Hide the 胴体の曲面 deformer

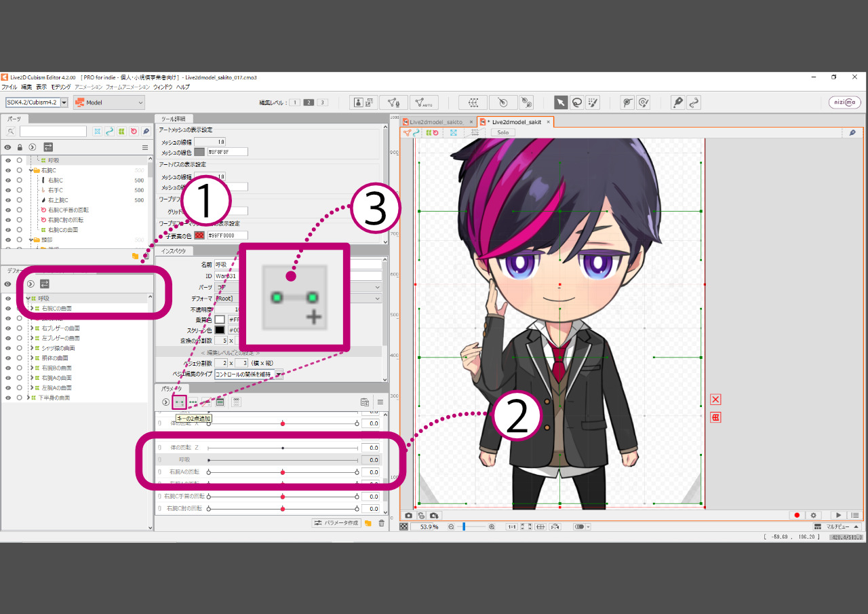click(x=7, y=358)
